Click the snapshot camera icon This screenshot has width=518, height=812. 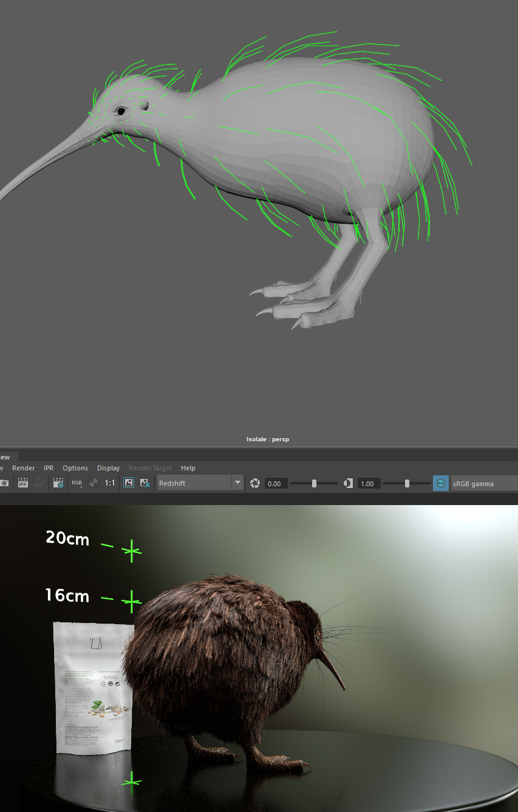(4, 483)
